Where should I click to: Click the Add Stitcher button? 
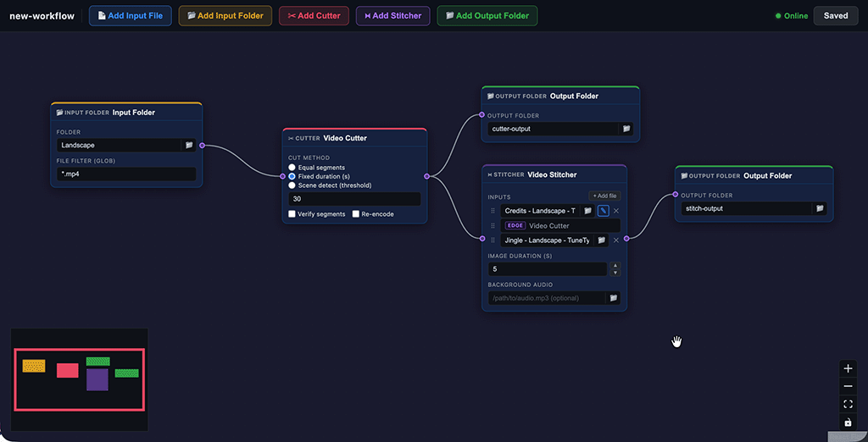coord(393,15)
